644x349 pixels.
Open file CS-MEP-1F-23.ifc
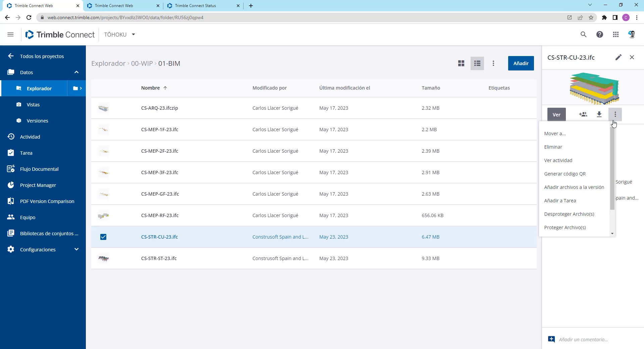point(160,130)
